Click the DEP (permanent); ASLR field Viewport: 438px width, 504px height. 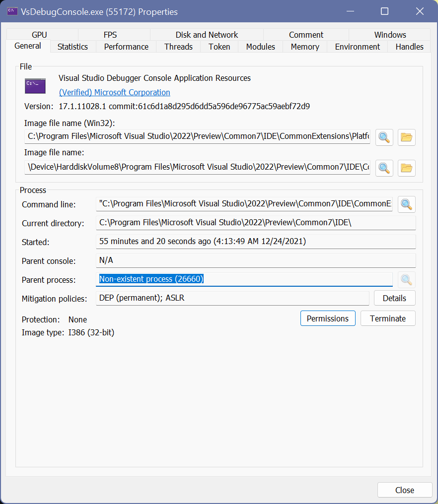[x=232, y=298]
